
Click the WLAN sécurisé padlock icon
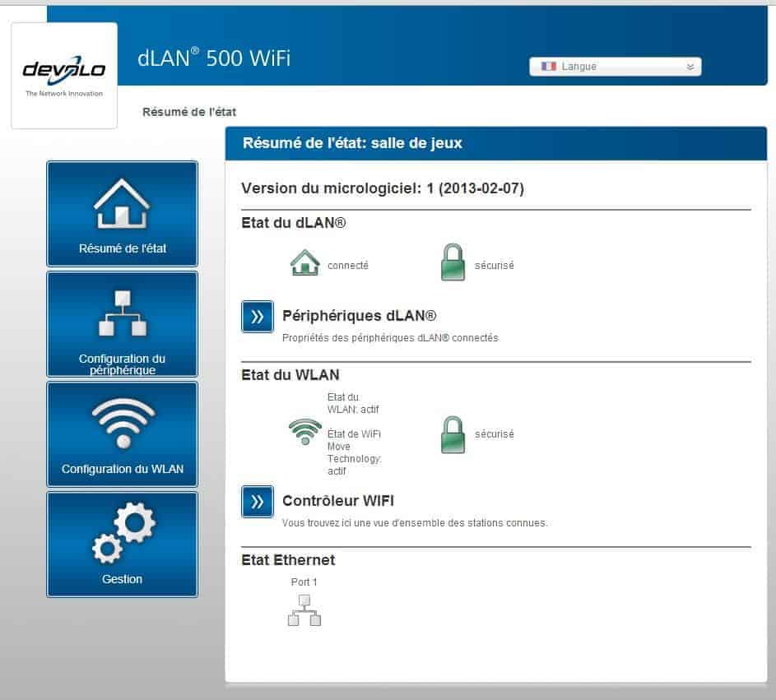click(x=453, y=433)
